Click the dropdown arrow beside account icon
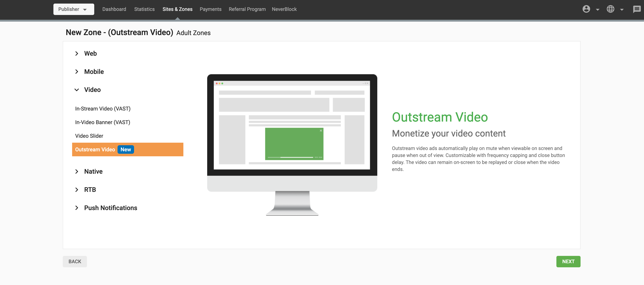Viewport: 644px width, 285px height. point(598,10)
